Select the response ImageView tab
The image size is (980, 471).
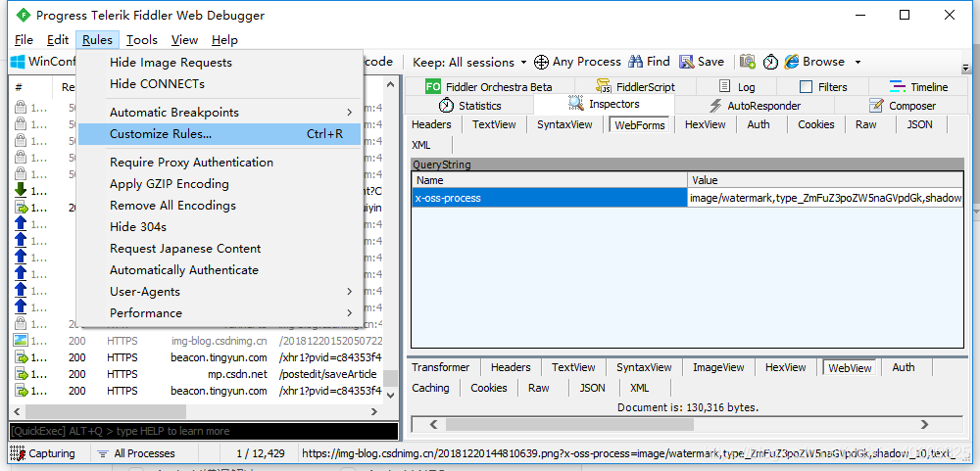tap(718, 367)
